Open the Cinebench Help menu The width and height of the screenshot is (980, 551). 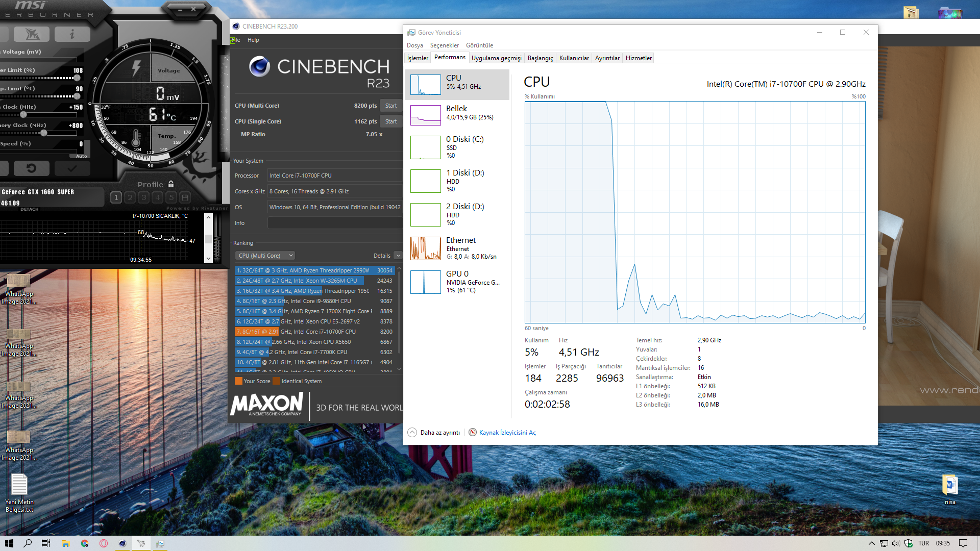click(253, 40)
